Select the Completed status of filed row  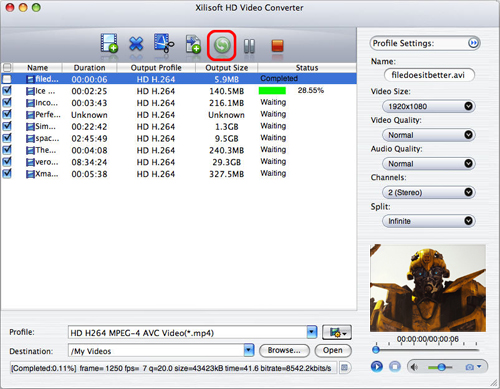coord(279,79)
